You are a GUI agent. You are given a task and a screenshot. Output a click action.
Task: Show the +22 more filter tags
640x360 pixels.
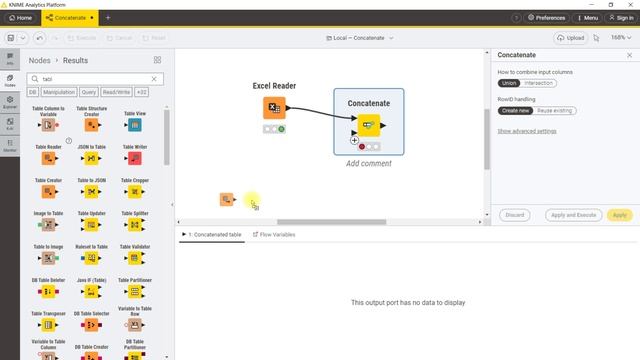point(142,92)
